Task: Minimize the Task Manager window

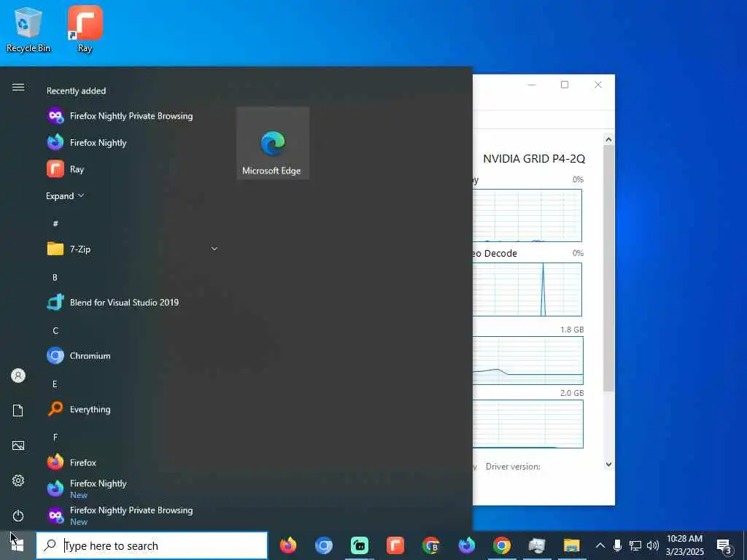Action: pos(532,85)
